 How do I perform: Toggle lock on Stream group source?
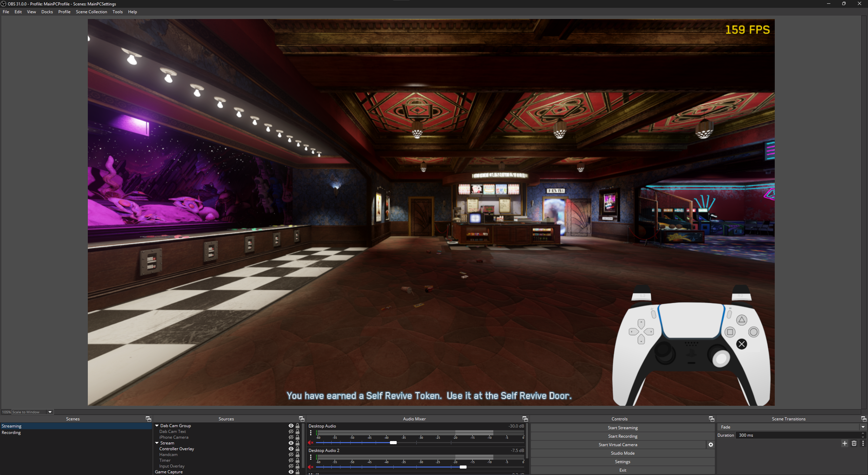[x=297, y=443]
